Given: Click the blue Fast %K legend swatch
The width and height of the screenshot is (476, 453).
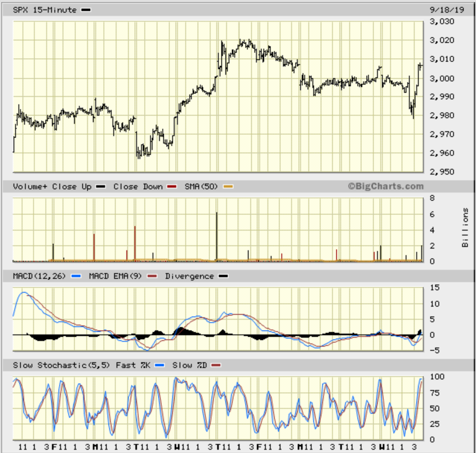Looking at the screenshot, I should point(159,366).
